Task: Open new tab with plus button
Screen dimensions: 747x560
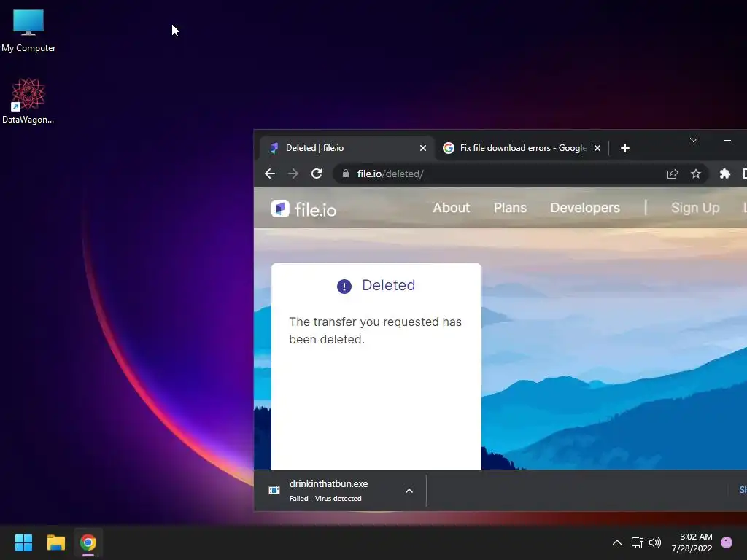Action: [625, 148]
